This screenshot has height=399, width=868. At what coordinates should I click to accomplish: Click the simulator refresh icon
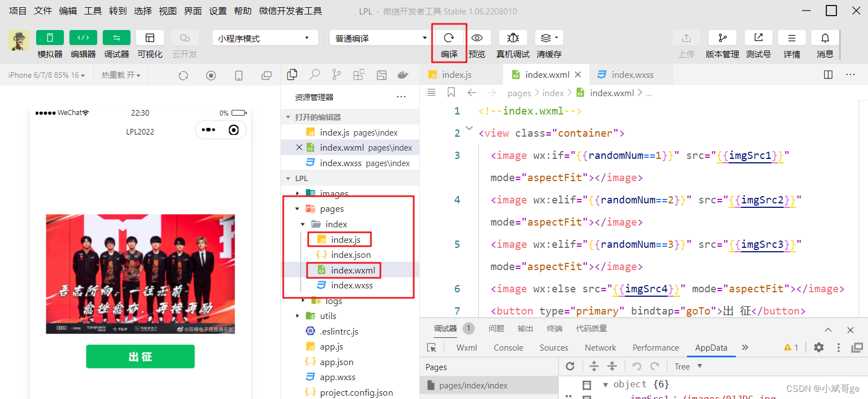pos(183,76)
